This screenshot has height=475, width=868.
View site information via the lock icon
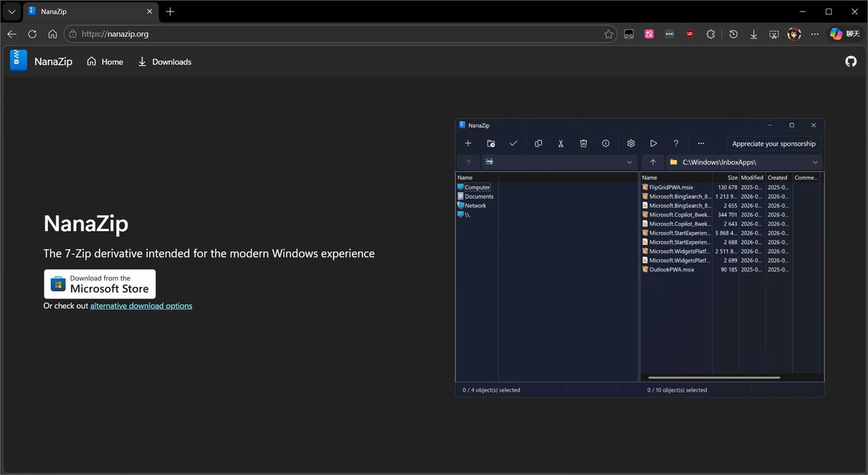click(72, 34)
